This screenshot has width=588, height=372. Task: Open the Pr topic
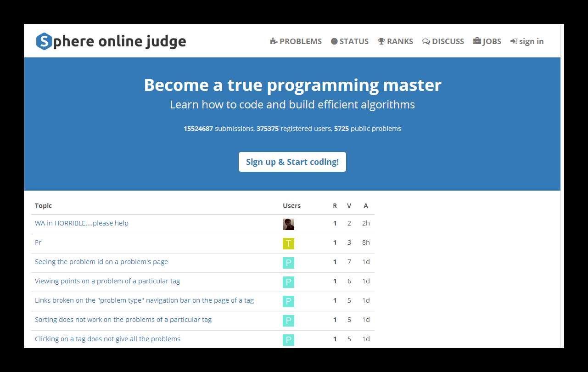(38, 242)
